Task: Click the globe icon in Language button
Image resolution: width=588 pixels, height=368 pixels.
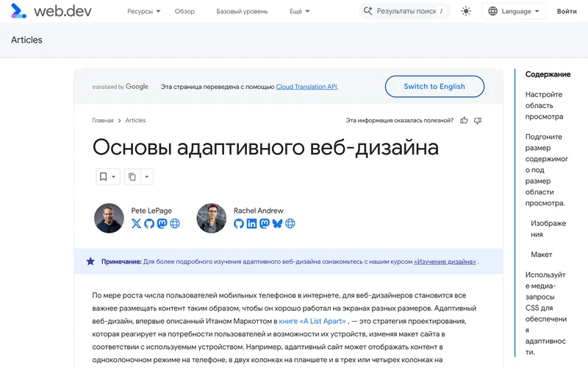Action: click(492, 11)
